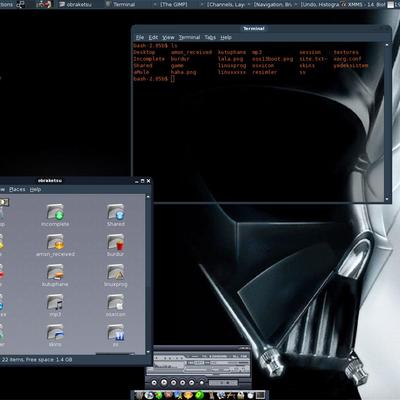Click 'textures' in terminal listing

pyautogui.click(x=346, y=52)
